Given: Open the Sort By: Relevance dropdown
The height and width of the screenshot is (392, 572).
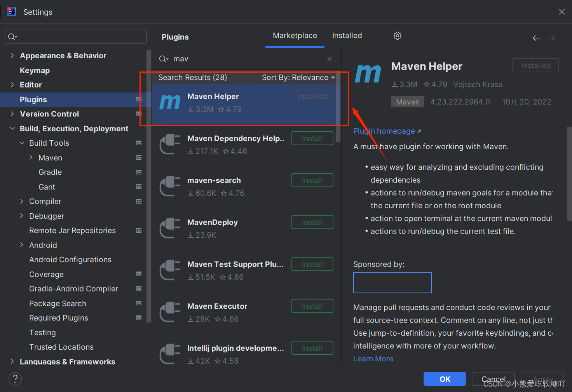Looking at the screenshot, I should 298,78.
